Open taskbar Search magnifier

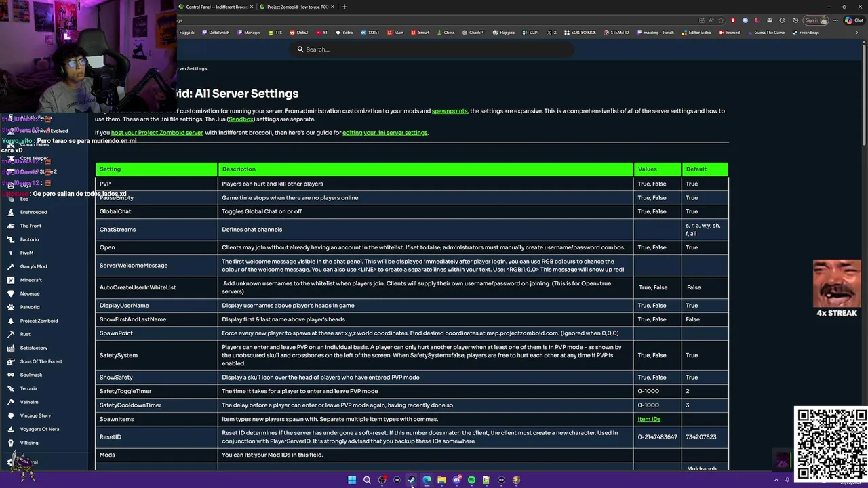click(x=367, y=480)
